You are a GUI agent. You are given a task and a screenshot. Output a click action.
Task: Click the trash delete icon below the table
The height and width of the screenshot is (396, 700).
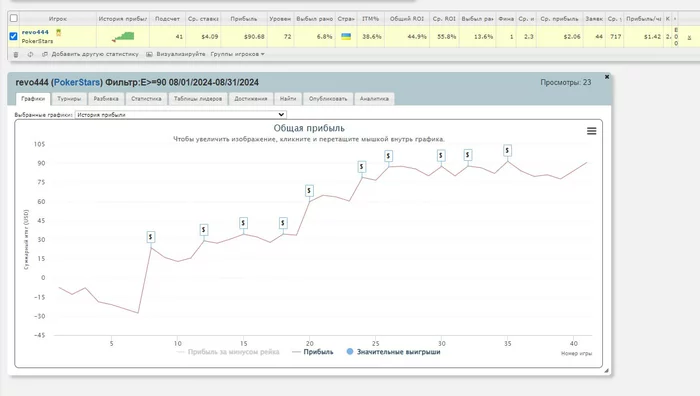click(x=16, y=54)
